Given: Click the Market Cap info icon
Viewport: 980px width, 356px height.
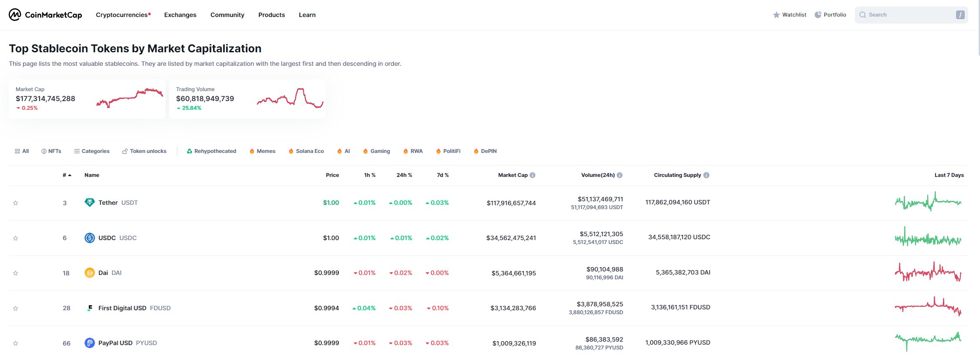Looking at the screenshot, I should 532,175.
